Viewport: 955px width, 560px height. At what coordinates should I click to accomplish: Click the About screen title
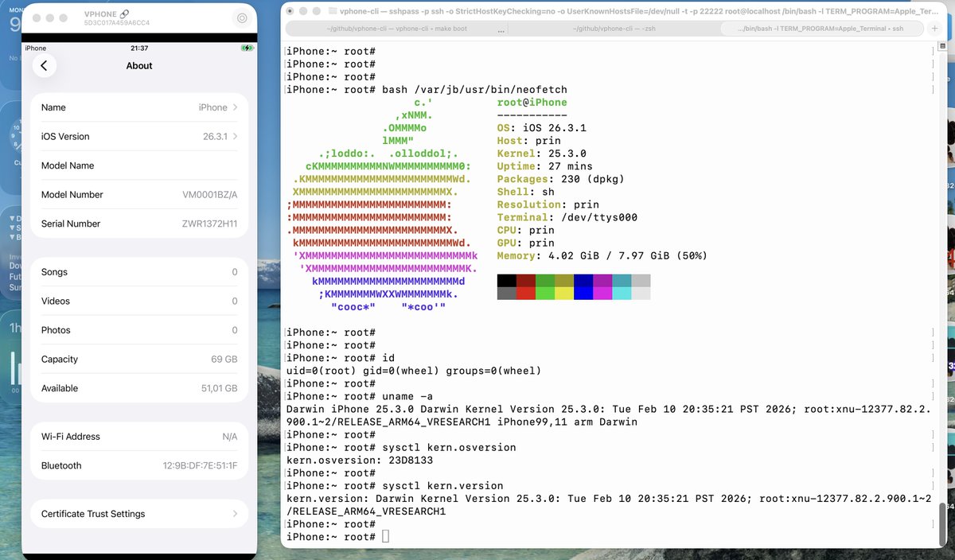pos(139,66)
